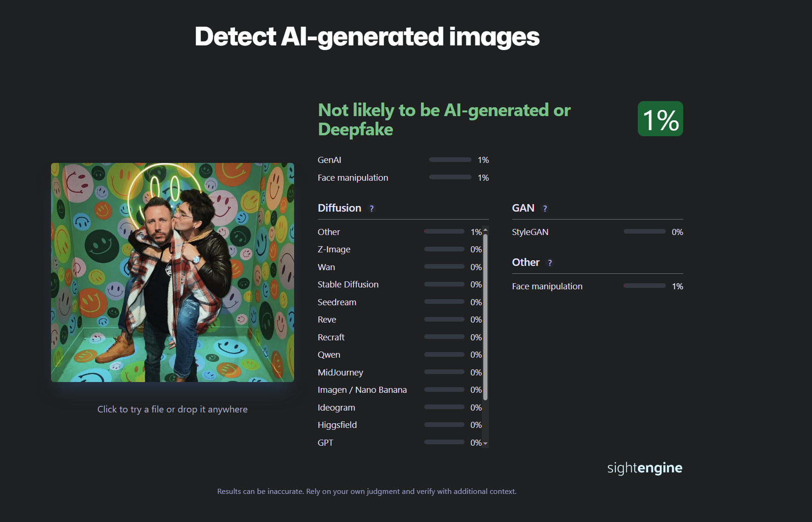Click the scroll-down arrow of the Diffusion list
Image resolution: width=812 pixels, height=522 pixels.
pos(486,443)
